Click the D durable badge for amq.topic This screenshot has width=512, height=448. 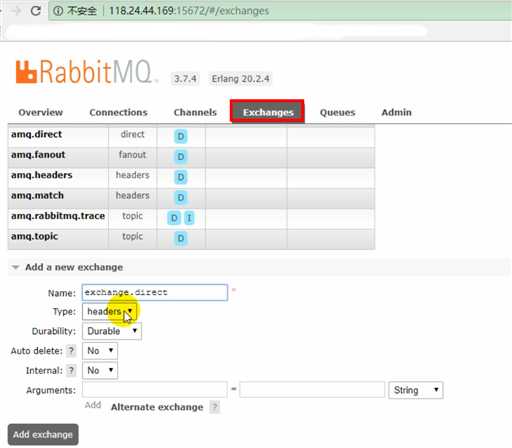181,238
